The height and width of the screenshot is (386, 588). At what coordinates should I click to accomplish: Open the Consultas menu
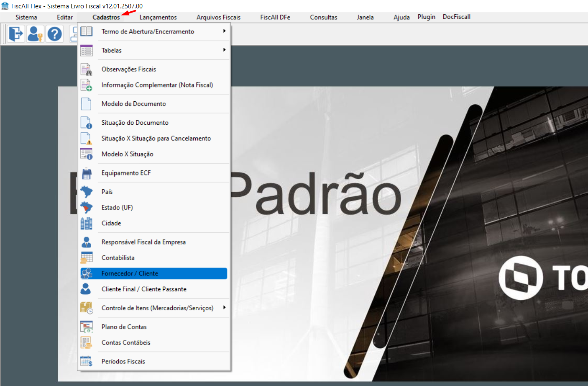coord(324,17)
